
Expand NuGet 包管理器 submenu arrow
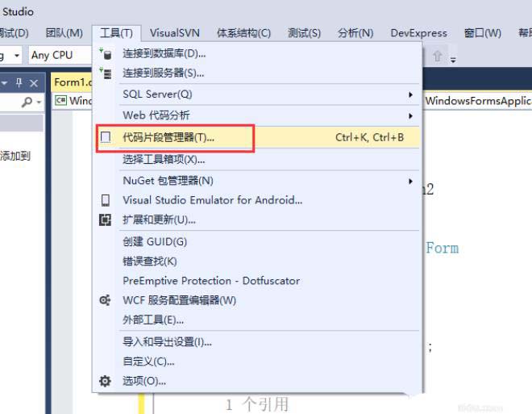(x=410, y=181)
